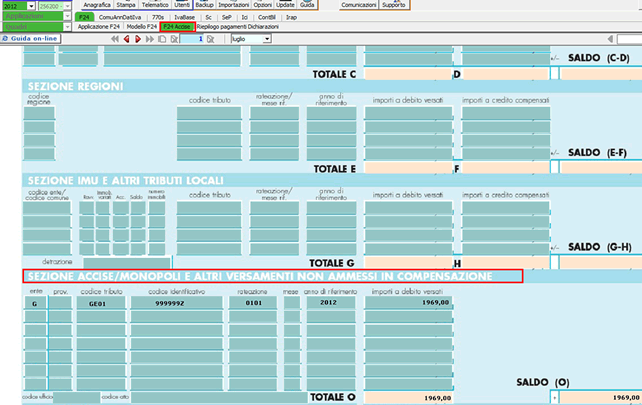This screenshot has width=642, height=405.
Task: Click the Supporto toolbar button
Action: point(394,5)
